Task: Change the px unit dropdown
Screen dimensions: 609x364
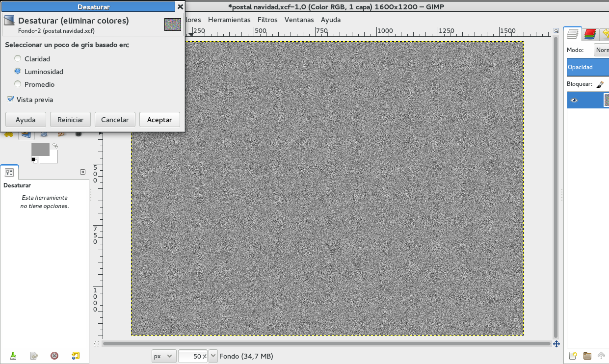Action: click(x=164, y=356)
